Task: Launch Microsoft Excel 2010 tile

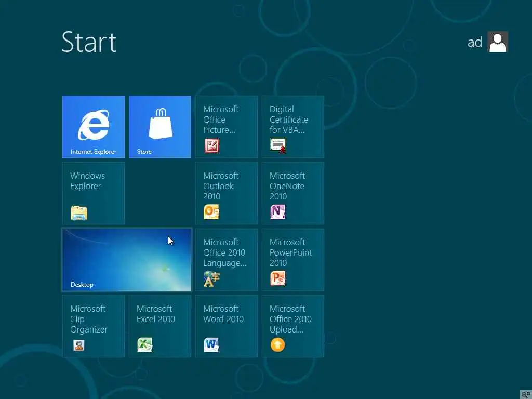Action: [x=160, y=326]
